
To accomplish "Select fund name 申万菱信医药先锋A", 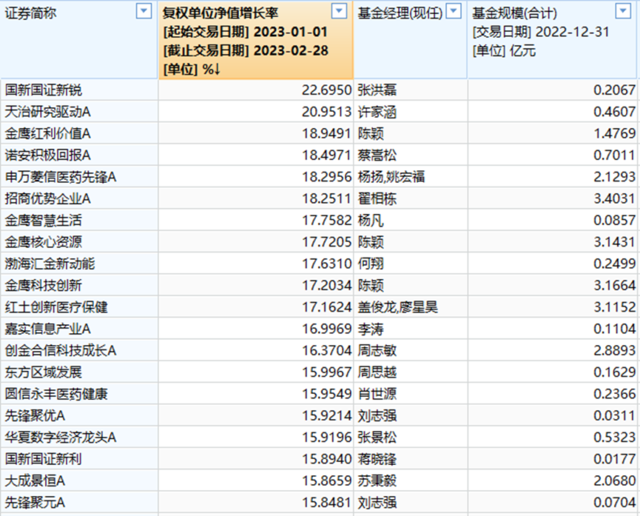I will [x=60, y=177].
